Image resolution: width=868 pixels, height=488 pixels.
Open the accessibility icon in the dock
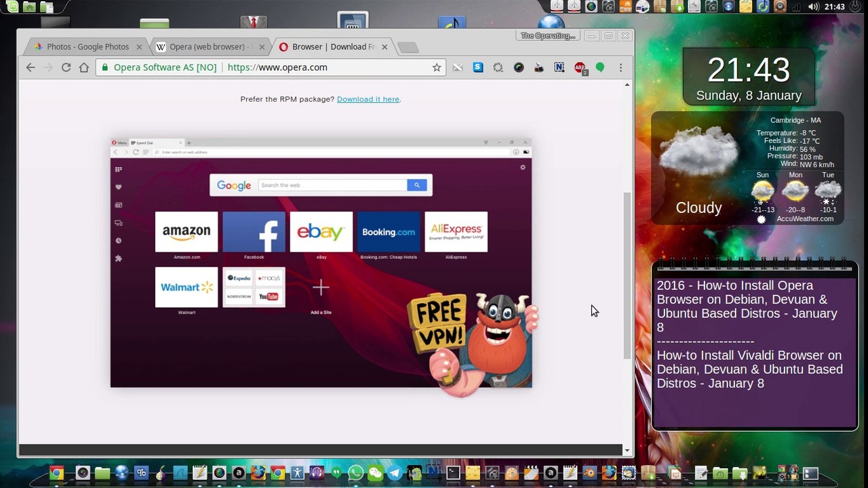(x=297, y=473)
